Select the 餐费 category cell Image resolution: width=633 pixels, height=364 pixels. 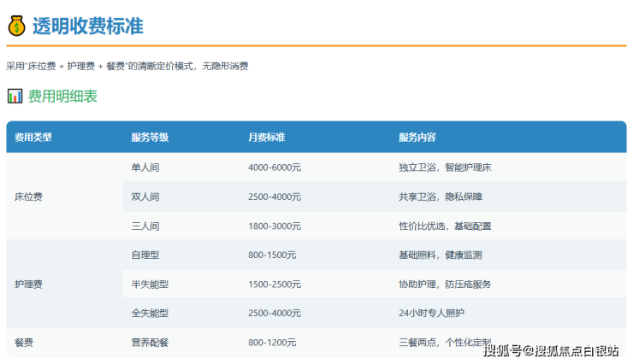point(24,343)
